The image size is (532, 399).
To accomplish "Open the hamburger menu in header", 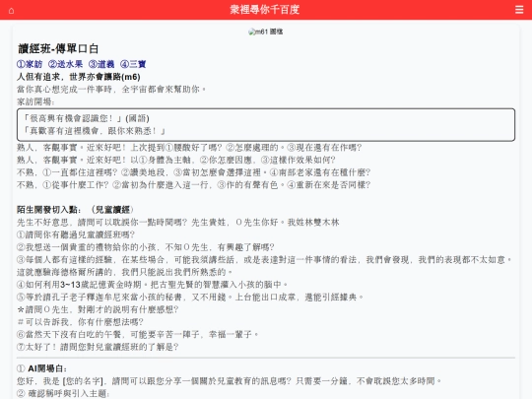I will point(519,10).
